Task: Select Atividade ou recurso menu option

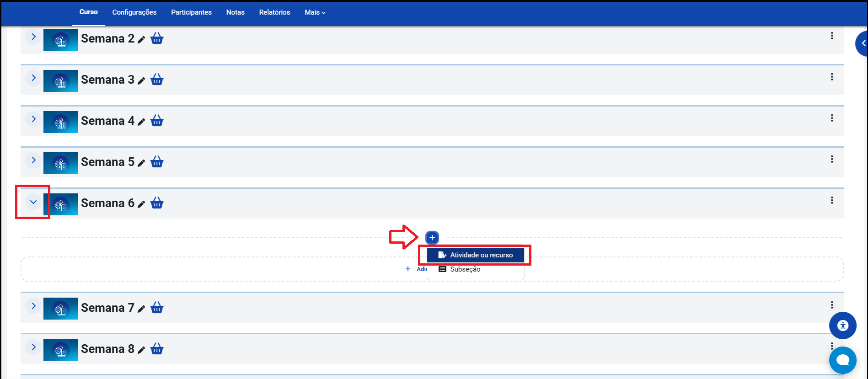Action: [x=476, y=255]
